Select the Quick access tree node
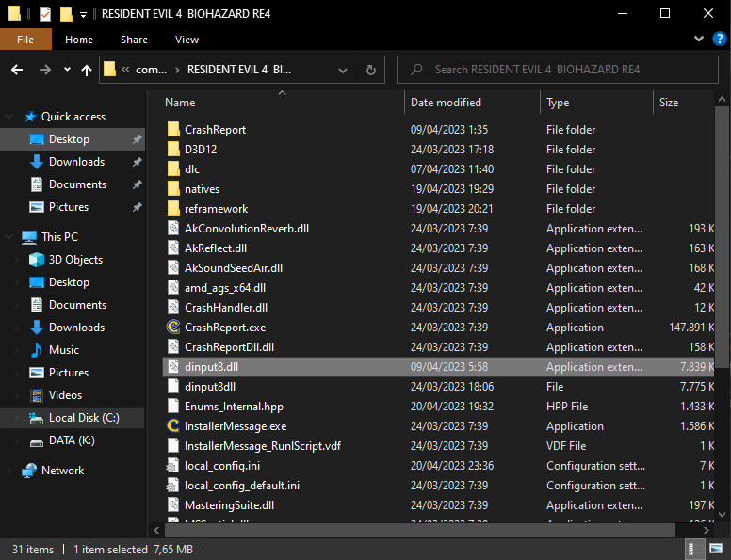731x560 pixels. 73,117
